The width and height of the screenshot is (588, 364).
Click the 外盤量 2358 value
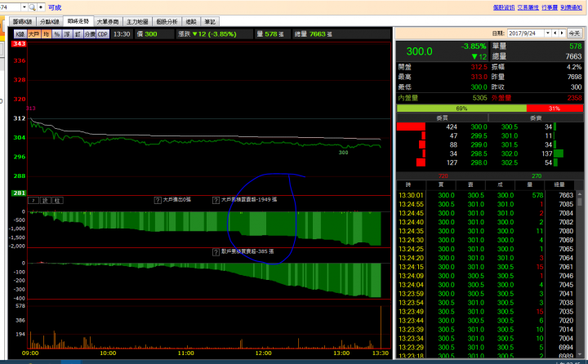(x=574, y=98)
